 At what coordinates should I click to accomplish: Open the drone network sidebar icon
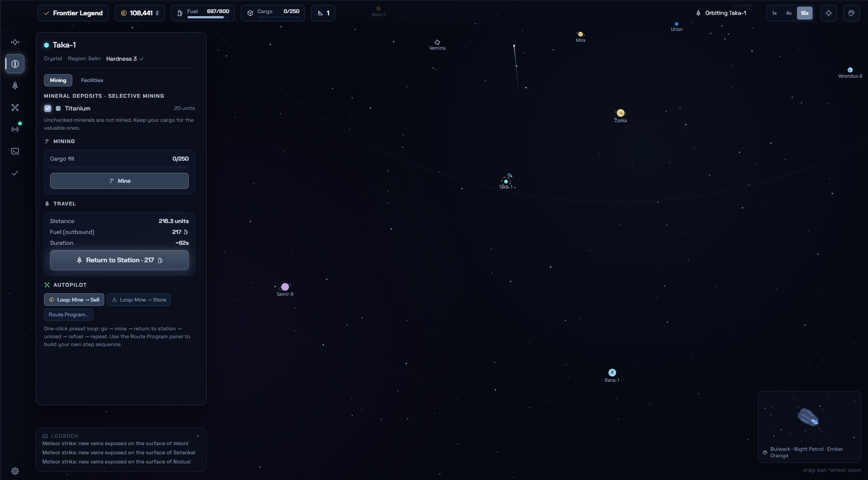click(x=15, y=108)
